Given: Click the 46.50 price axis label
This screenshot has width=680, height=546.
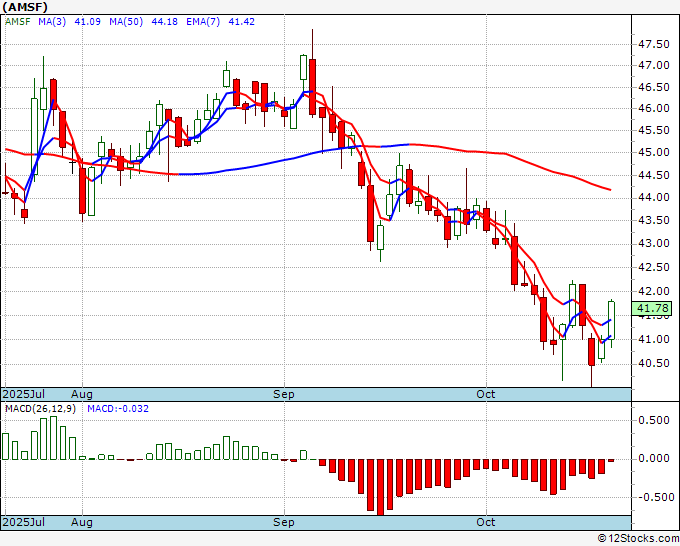Looking at the screenshot, I should [654, 87].
